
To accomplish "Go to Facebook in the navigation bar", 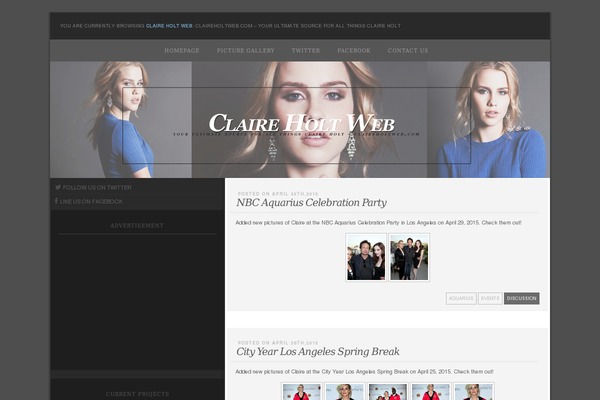I will point(354,51).
